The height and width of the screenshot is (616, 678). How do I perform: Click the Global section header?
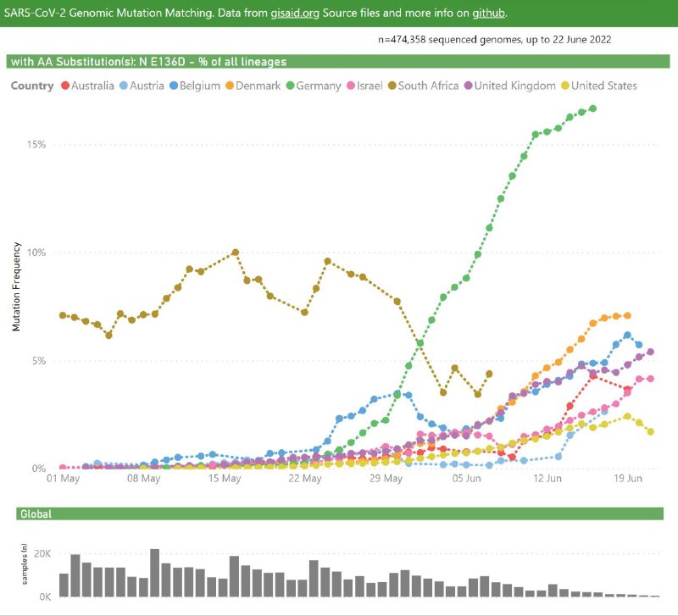(36, 514)
